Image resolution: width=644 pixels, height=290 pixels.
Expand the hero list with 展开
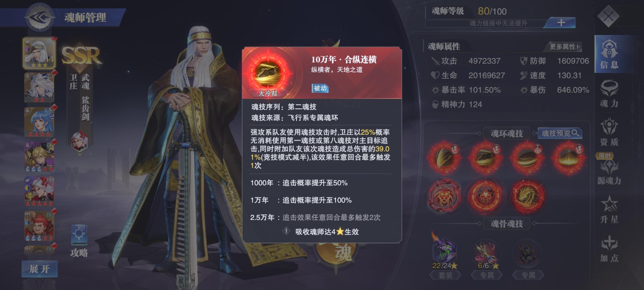click(39, 269)
